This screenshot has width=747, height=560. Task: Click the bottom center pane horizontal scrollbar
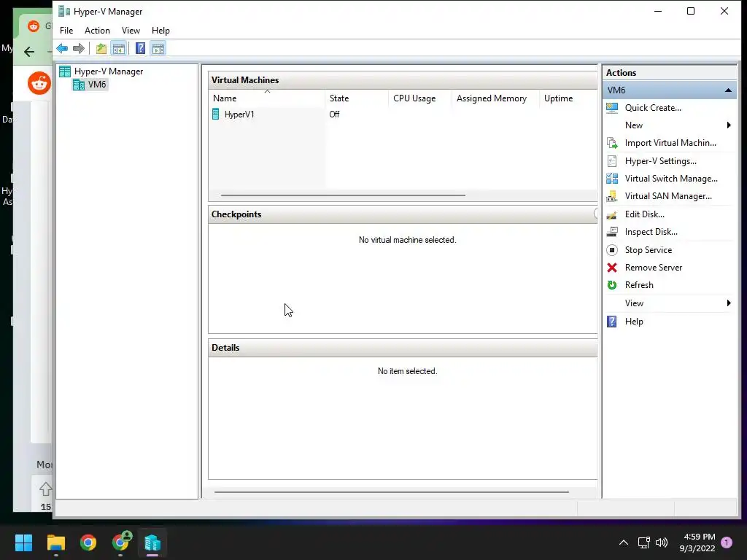pyautogui.click(x=392, y=492)
